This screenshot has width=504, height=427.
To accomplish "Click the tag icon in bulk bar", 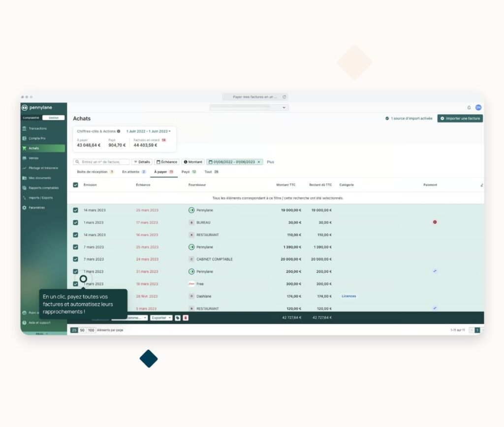I will pos(178,318).
